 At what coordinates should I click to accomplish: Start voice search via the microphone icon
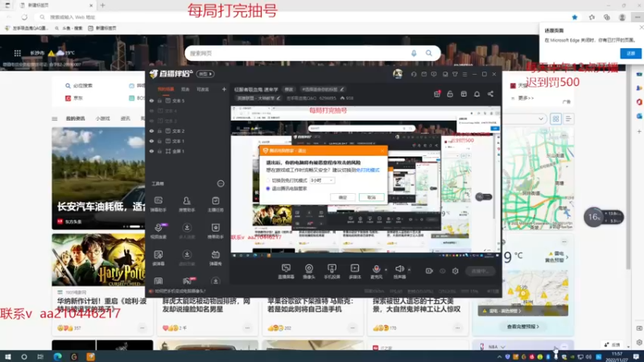414,53
